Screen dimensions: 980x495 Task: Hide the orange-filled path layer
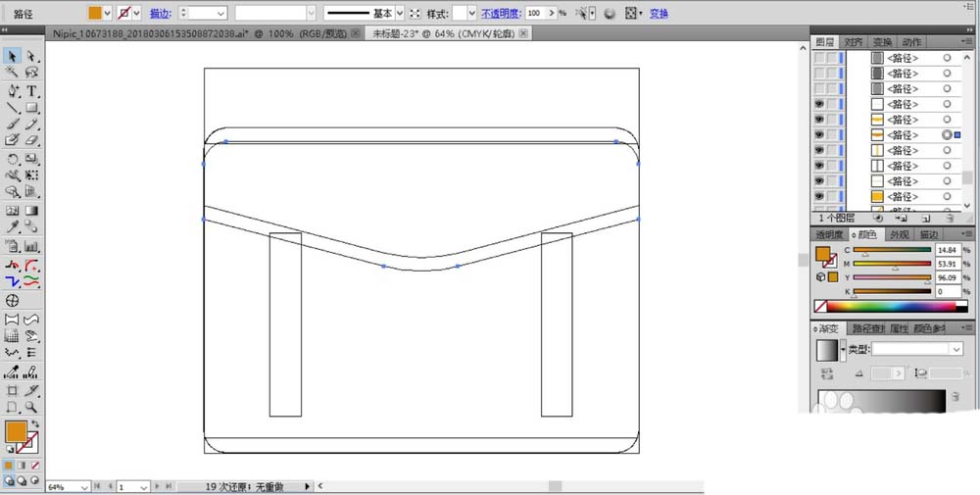818,196
